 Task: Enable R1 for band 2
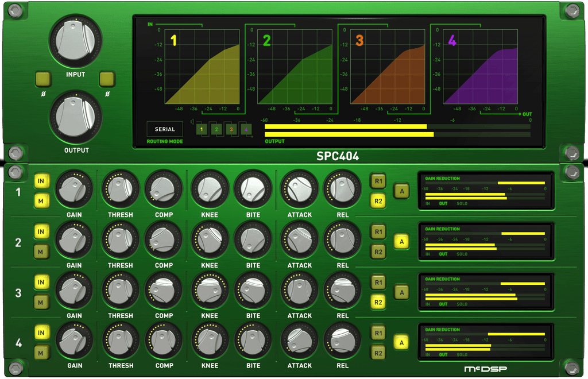coord(378,231)
